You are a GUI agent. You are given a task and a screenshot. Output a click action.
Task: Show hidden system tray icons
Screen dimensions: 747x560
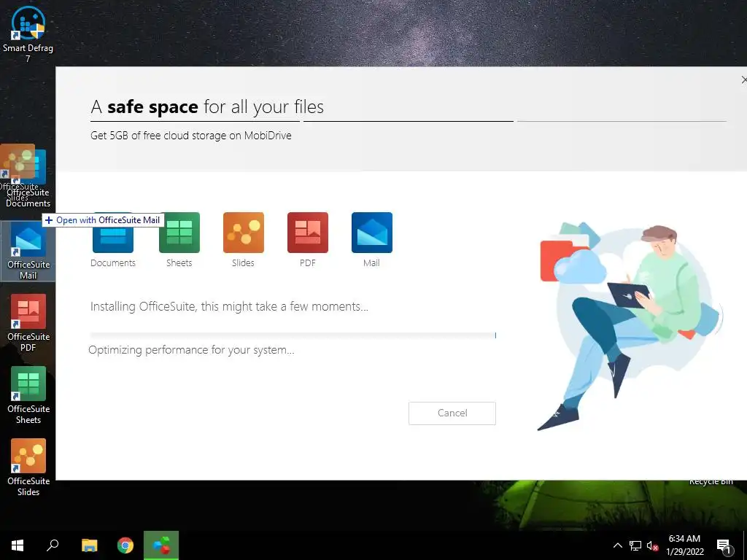tap(617, 545)
